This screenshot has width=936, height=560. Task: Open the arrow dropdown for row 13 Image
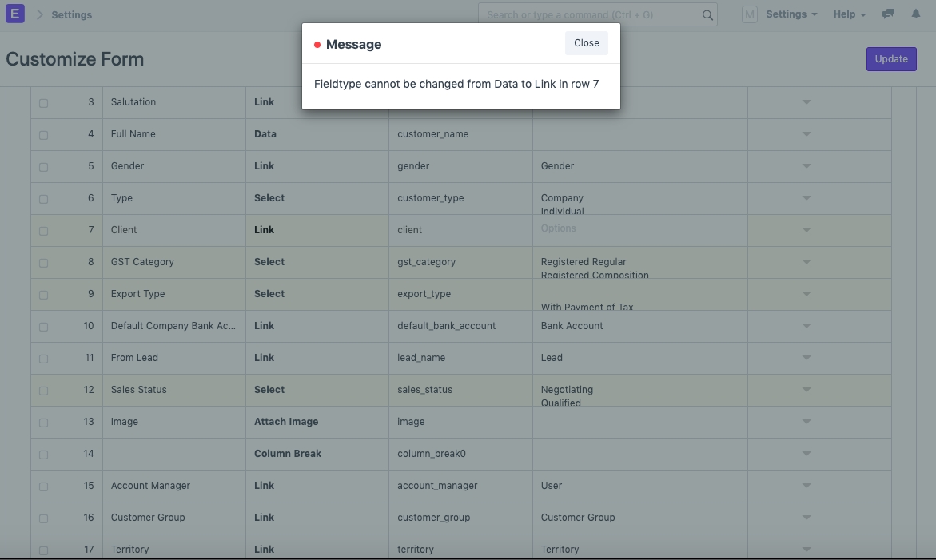coord(806,422)
